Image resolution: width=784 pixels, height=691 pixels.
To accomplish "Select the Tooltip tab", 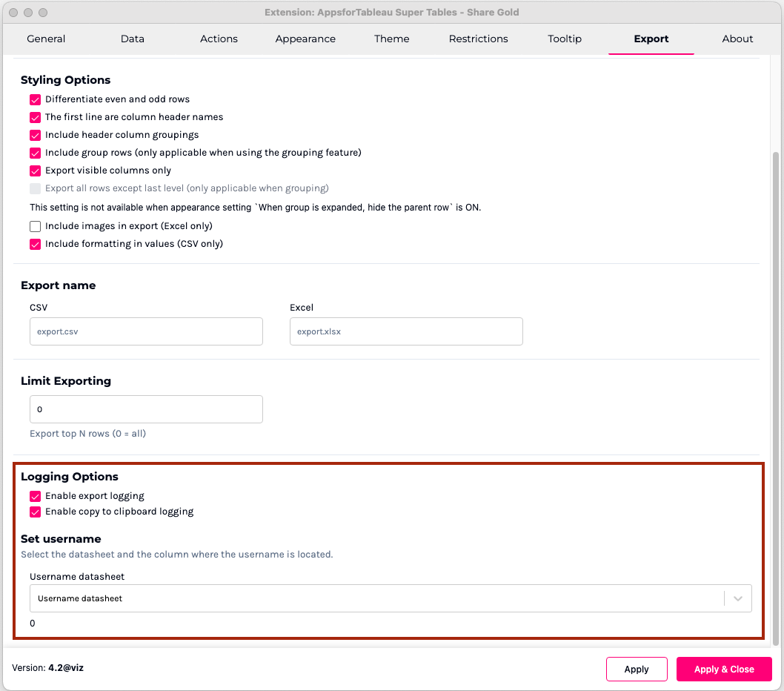I will 565,39.
